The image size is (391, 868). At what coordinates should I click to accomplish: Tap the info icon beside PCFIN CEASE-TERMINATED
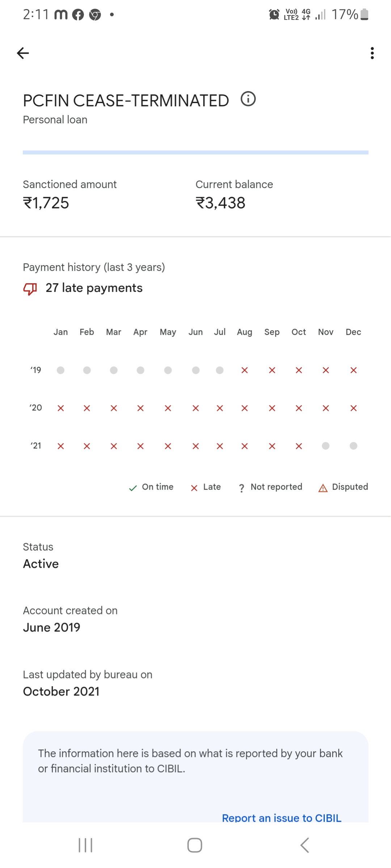(248, 99)
